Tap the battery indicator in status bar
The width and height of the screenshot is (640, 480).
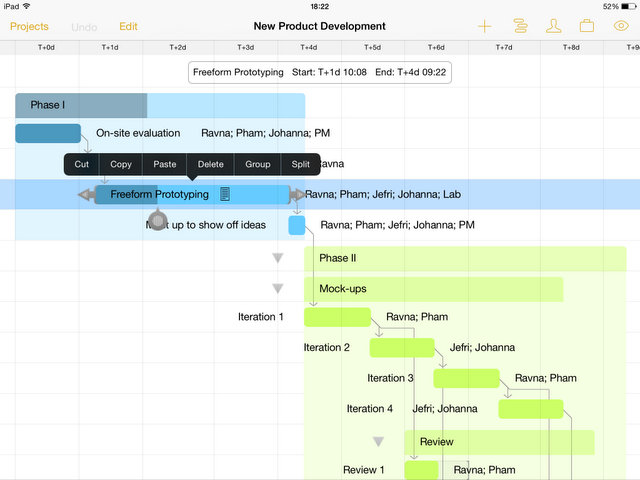pos(628,7)
